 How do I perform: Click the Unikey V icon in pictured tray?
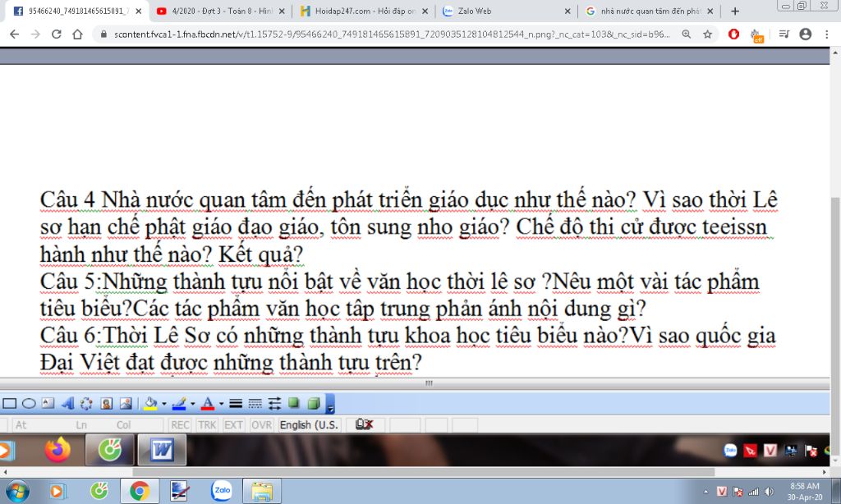pyautogui.click(x=770, y=451)
